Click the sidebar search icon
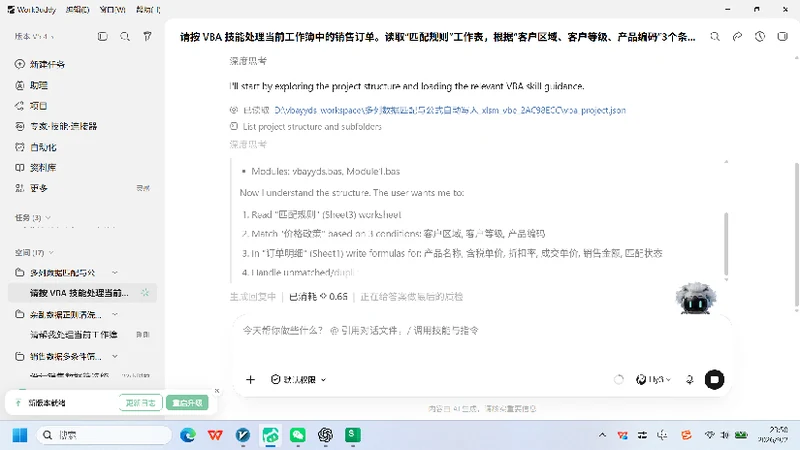800x450 pixels. coord(124,36)
